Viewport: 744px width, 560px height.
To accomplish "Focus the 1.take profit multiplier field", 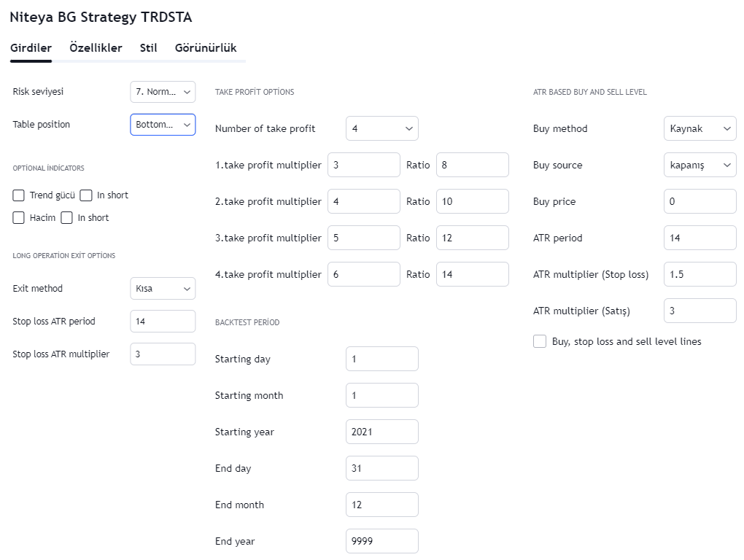I will [363, 165].
